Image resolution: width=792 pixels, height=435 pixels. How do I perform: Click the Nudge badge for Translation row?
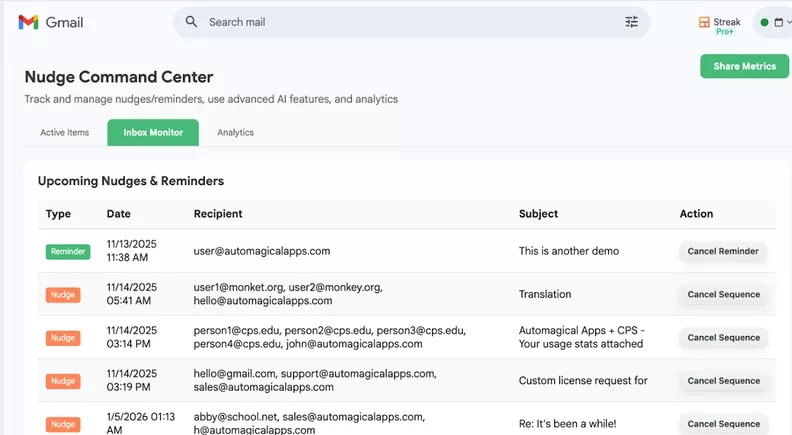coord(62,295)
